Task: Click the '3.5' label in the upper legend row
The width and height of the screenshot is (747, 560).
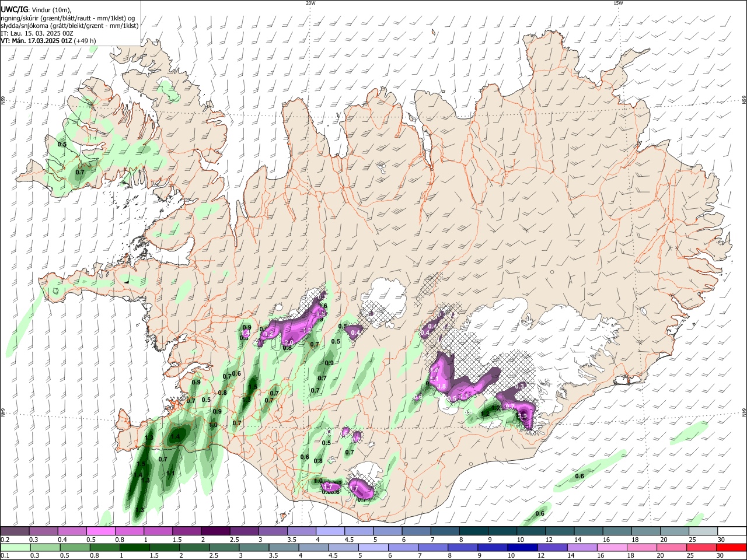Action: tap(291, 540)
